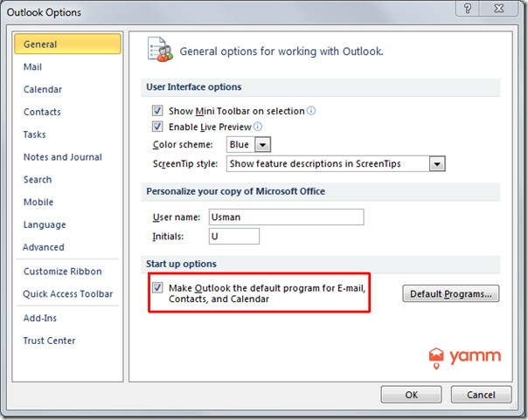Click the User name text field
This screenshot has height=420, width=528.
click(286, 217)
